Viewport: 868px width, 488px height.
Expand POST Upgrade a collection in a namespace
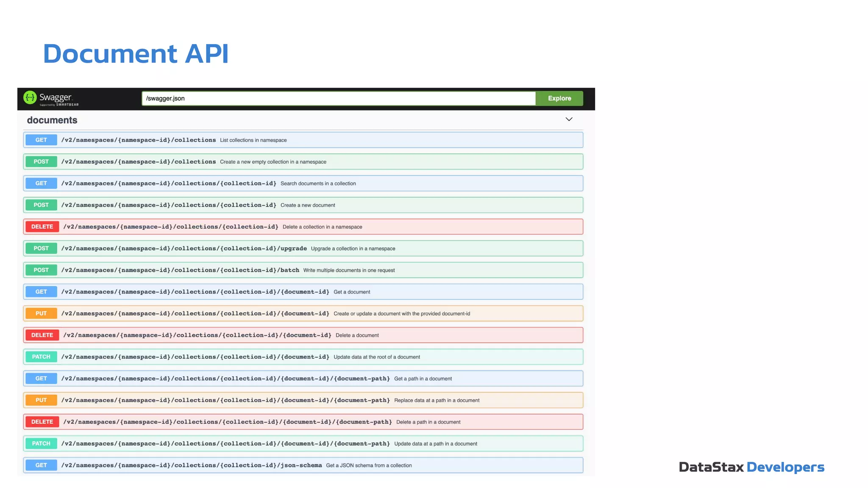[303, 248]
